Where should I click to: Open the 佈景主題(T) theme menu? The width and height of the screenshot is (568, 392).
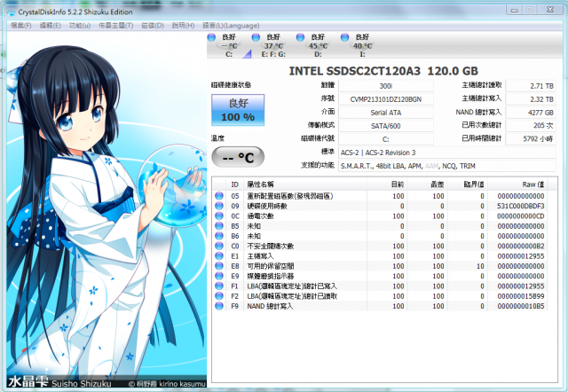point(116,26)
